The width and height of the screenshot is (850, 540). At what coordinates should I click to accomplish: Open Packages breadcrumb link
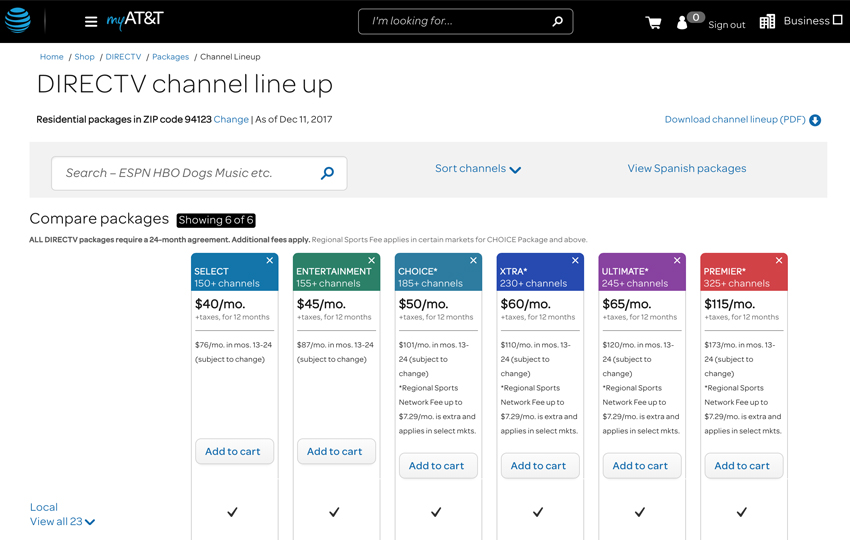pos(170,57)
